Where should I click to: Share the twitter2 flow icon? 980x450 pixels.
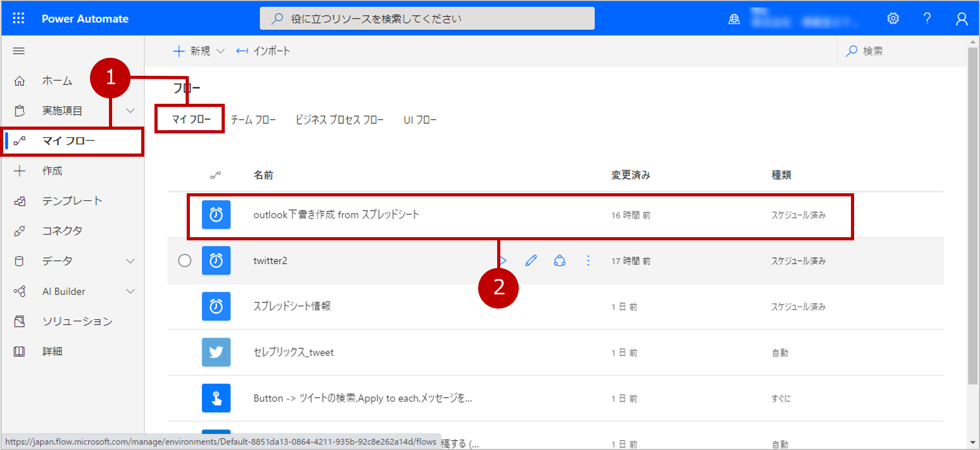click(x=560, y=260)
